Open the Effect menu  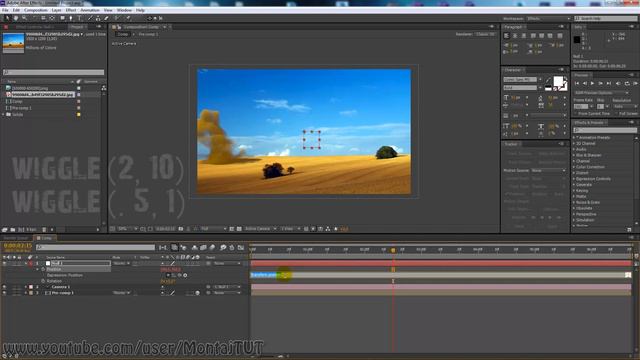click(x=71, y=10)
